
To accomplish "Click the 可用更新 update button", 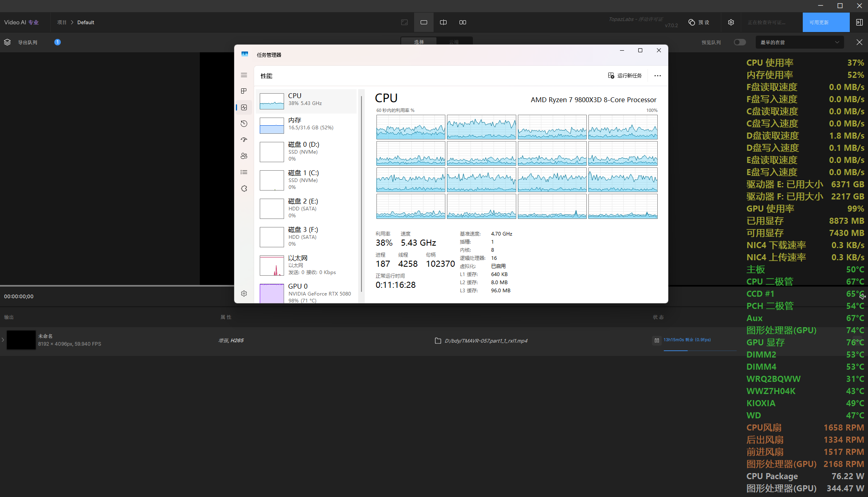I will pos(826,22).
